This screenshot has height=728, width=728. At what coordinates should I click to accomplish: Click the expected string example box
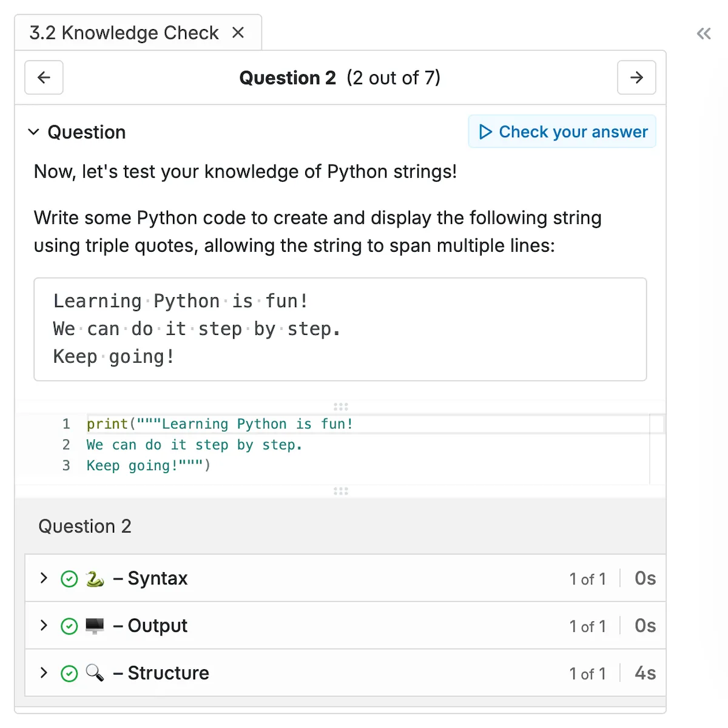click(x=340, y=329)
